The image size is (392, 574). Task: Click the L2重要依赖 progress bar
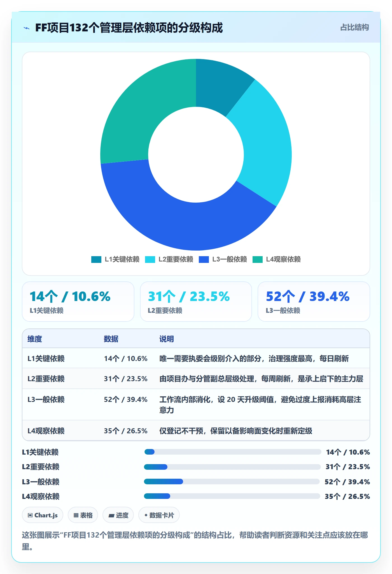pos(232,467)
